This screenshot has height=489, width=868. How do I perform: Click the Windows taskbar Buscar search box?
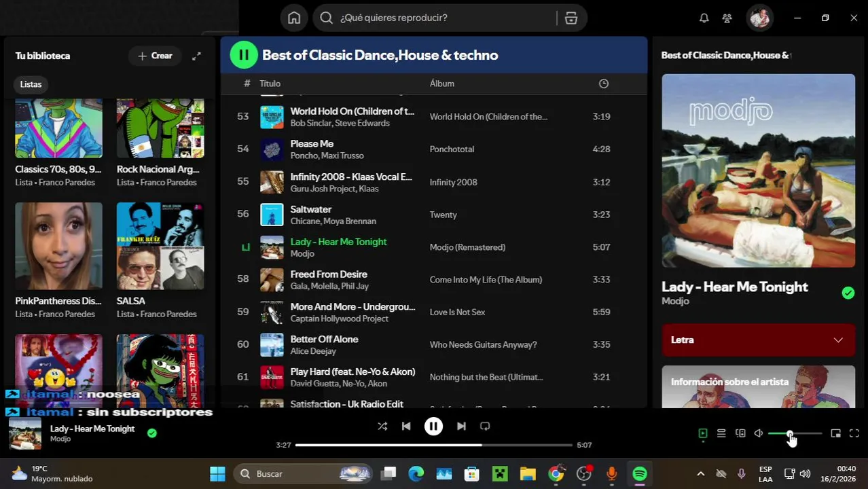point(304,474)
